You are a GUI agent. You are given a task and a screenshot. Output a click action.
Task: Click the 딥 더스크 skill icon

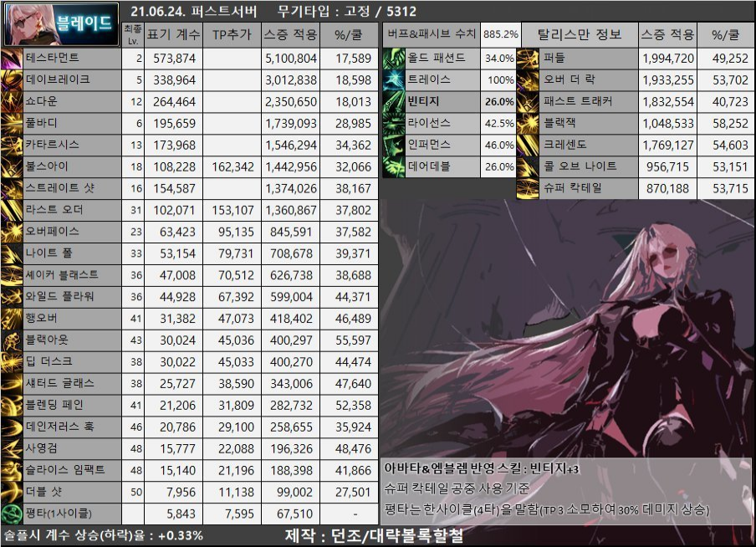[12, 362]
